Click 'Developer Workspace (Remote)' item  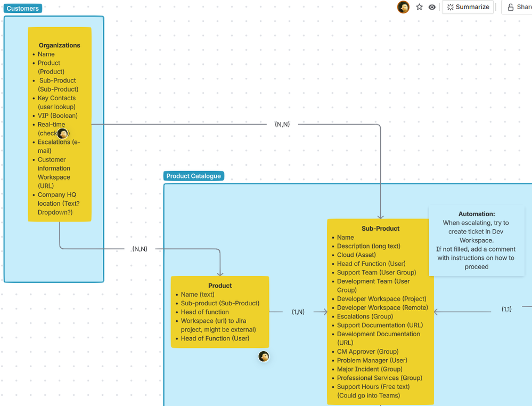click(x=382, y=307)
